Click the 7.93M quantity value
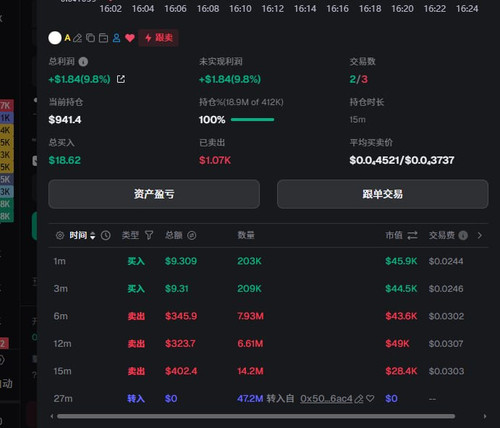500x428 pixels. (x=250, y=316)
